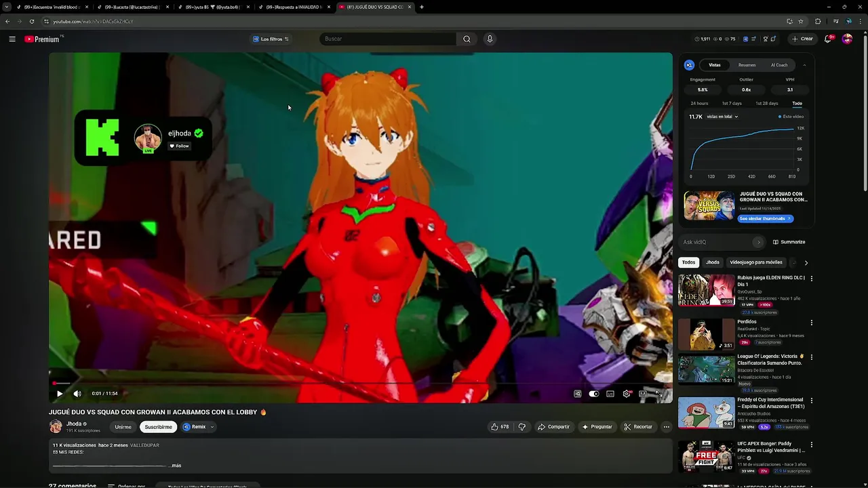The width and height of the screenshot is (868, 488).
Task: Open the League Of Legends Victoria video
Action: pos(706,369)
